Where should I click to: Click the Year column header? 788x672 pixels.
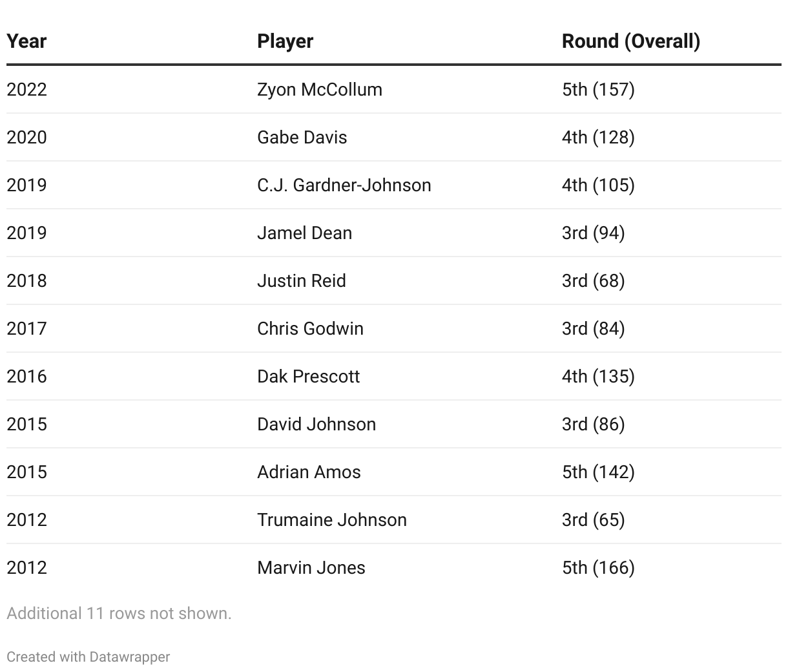point(26,41)
